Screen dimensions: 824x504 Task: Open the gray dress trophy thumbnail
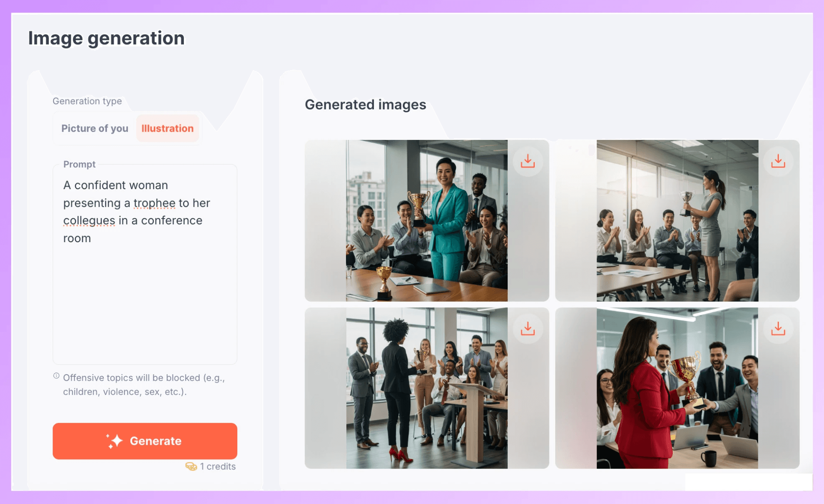tap(677, 220)
